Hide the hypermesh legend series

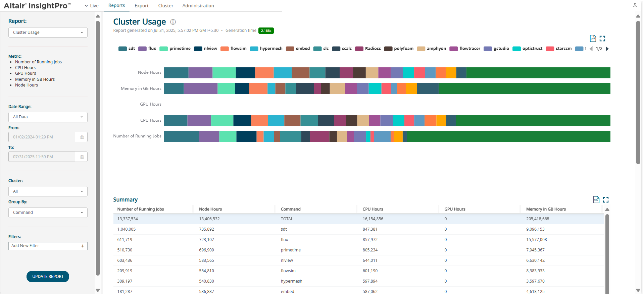pyautogui.click(x=266, y=49)
